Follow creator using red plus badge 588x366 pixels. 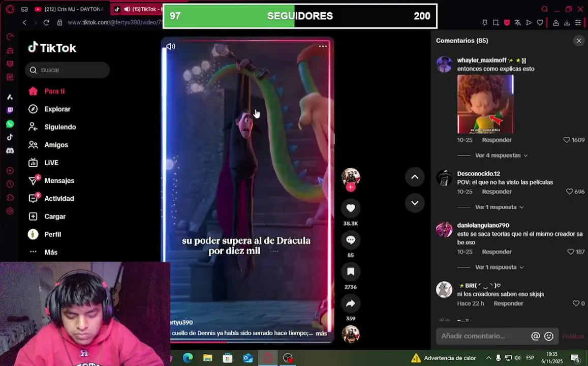coord(351,187)
